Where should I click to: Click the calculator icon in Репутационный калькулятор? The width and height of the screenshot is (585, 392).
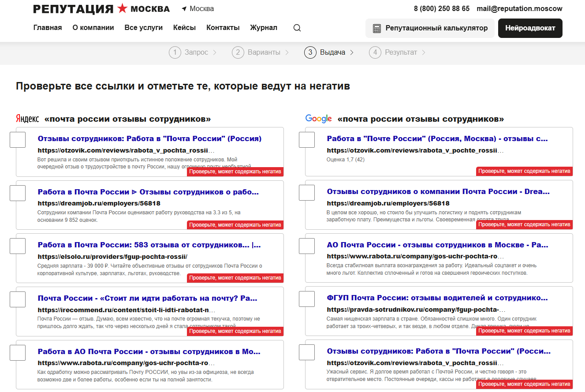377,28
